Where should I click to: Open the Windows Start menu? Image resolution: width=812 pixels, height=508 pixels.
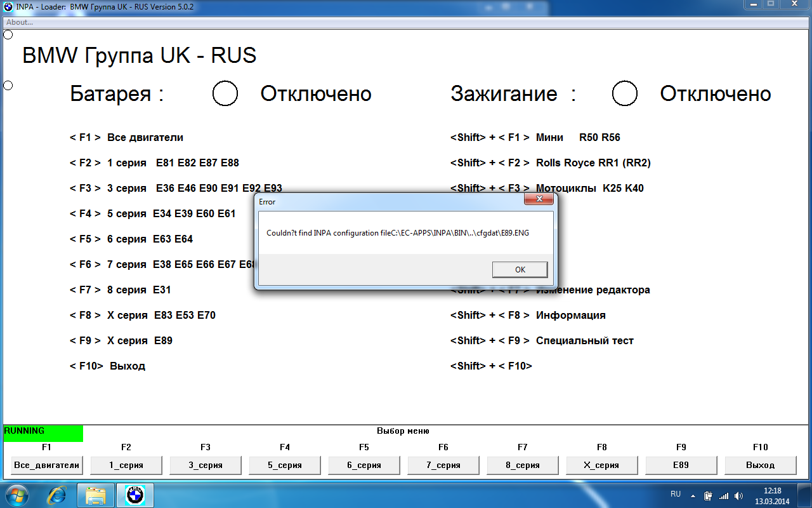16,495
